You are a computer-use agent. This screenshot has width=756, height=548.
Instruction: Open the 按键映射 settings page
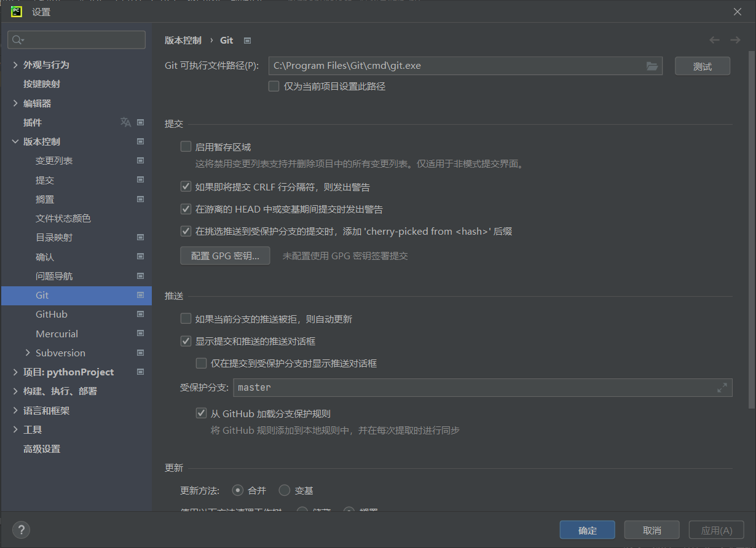point(42,84)
